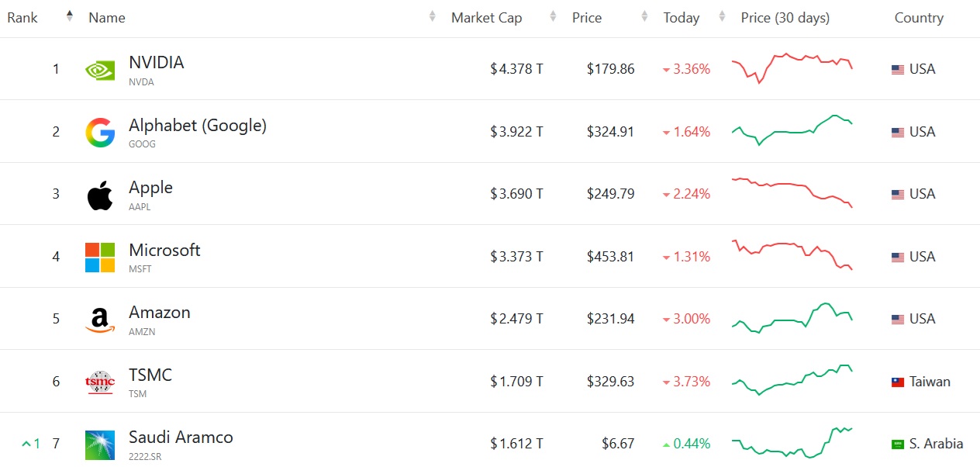Sort table by Rank column

[23, 18]
